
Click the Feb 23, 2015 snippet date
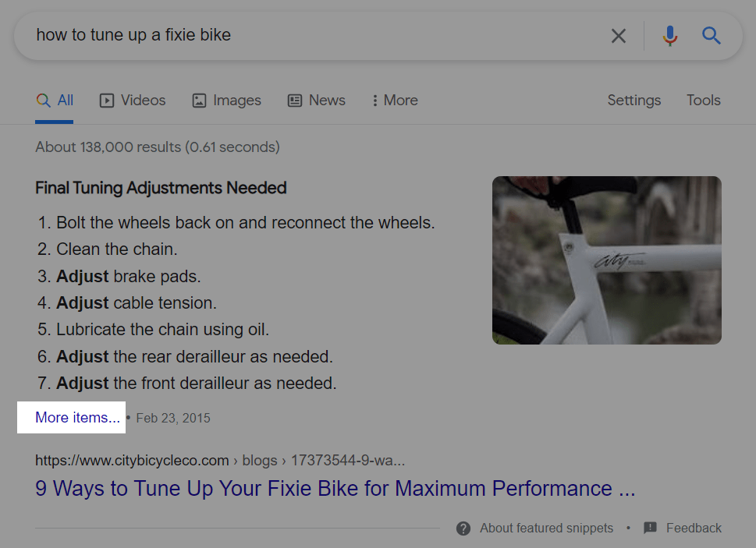click(173, 419)
